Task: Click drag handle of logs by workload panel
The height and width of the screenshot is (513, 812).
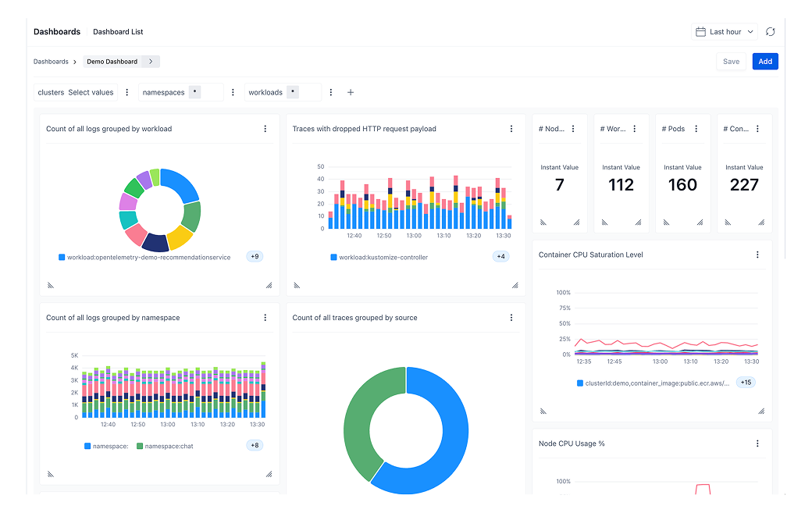Action: point(51,285)
